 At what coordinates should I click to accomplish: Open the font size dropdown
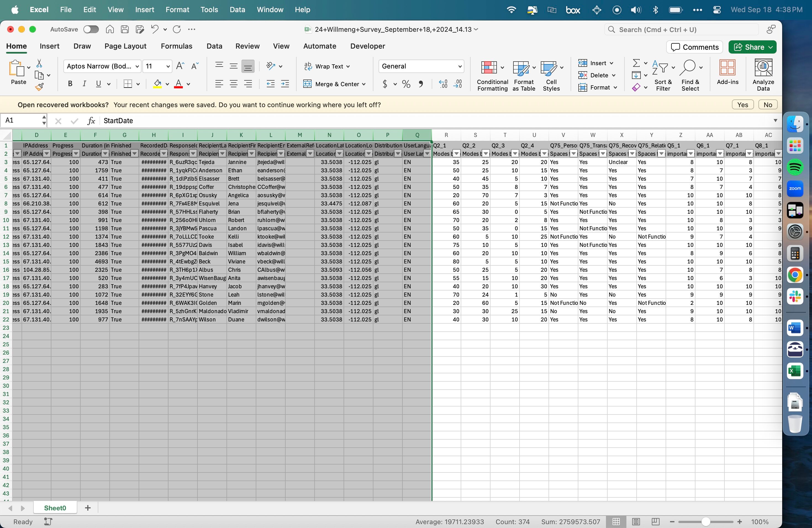168,66
